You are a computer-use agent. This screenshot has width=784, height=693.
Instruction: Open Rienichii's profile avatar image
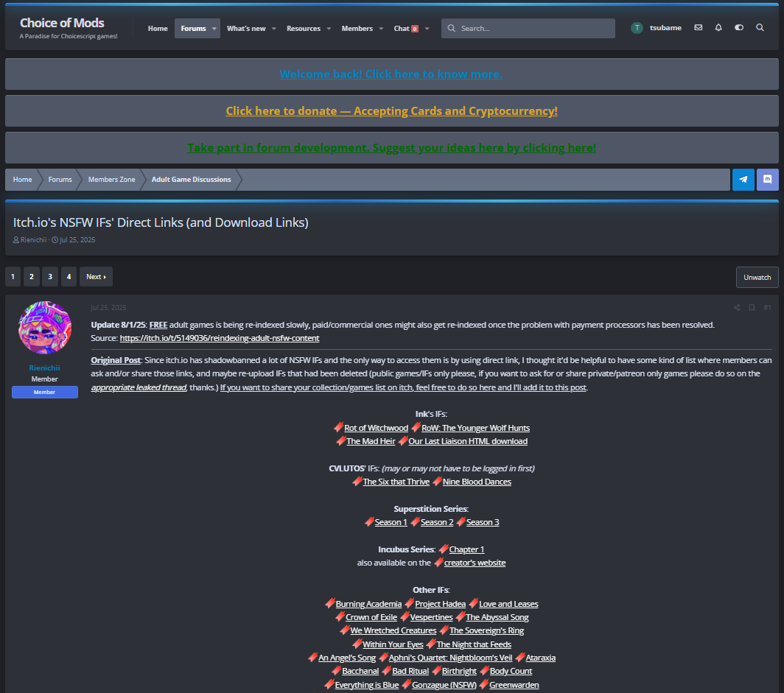[44, 327]
